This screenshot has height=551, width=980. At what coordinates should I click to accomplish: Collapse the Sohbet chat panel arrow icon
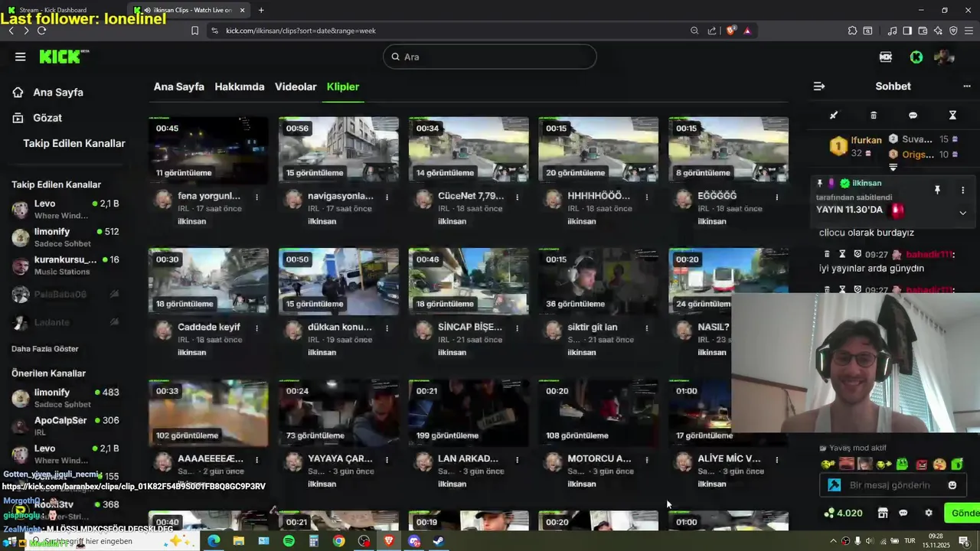point(819,86)
